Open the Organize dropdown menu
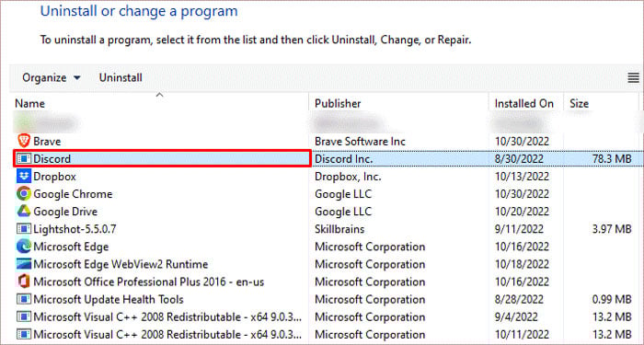 click(x=52, y=77)
